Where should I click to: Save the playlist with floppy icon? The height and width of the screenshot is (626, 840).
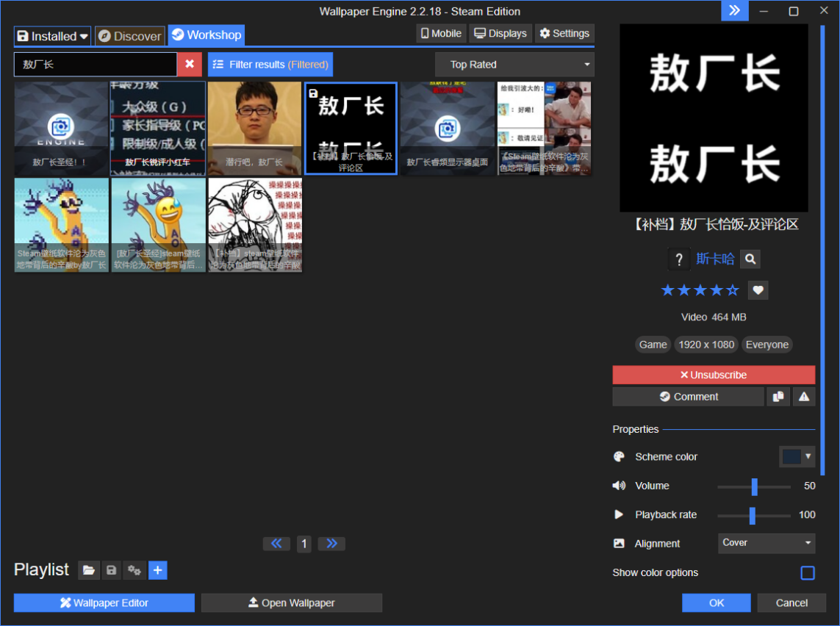[111, 570]
